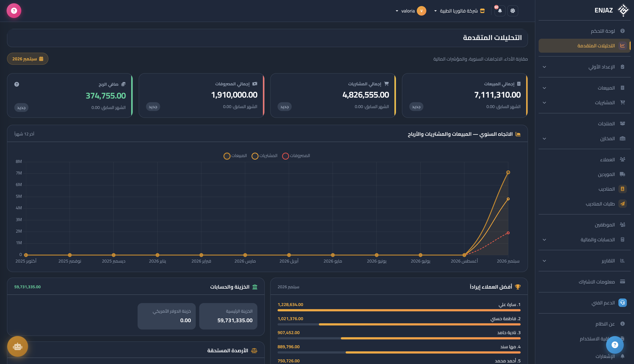Toggle the المبيعات chart legend series
Viewport: 634px width, 364px height.
[235, 156]
